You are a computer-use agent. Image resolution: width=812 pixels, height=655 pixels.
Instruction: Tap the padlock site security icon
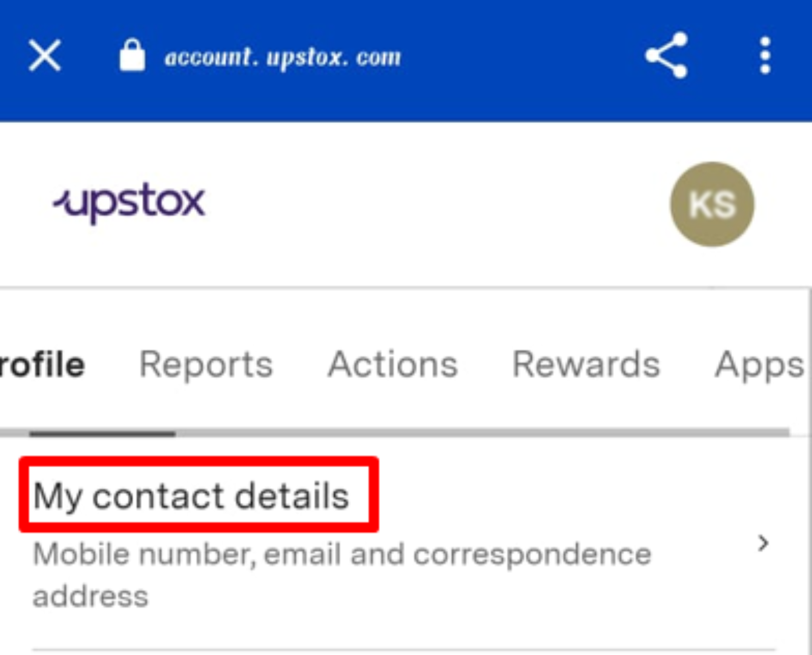(x=132, y=56)
